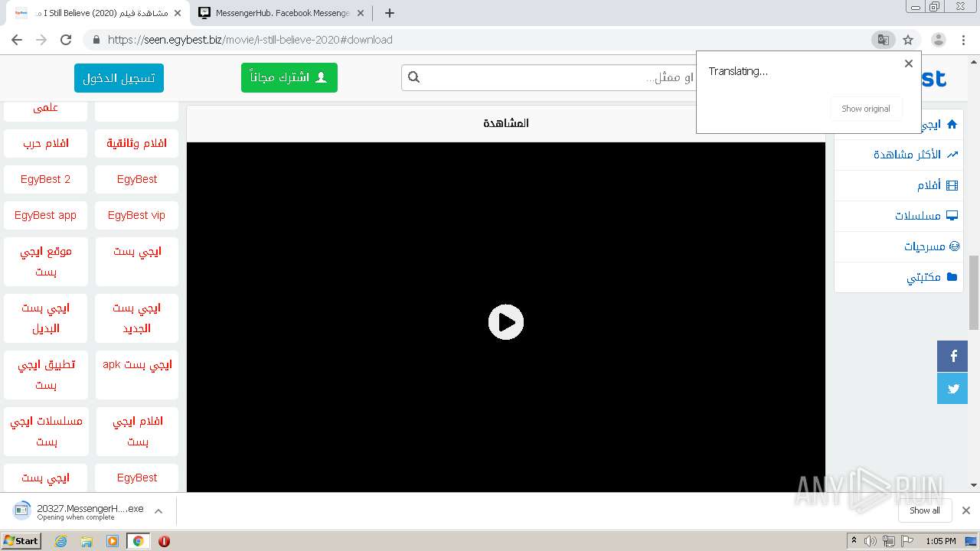The height and width of the screenshot is (551, 980).
Task: Open the Chrome profile avatar
Action: click(938, 40)
